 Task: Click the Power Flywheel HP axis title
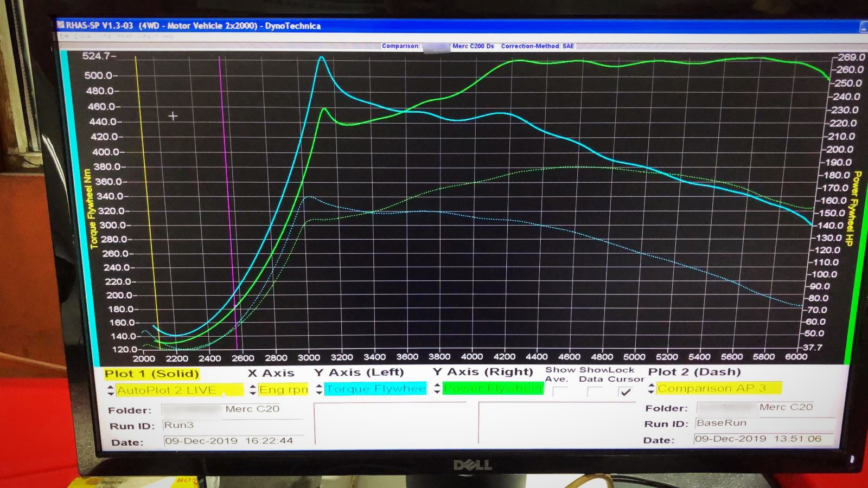pyautogui.click(x=854, y=208)
